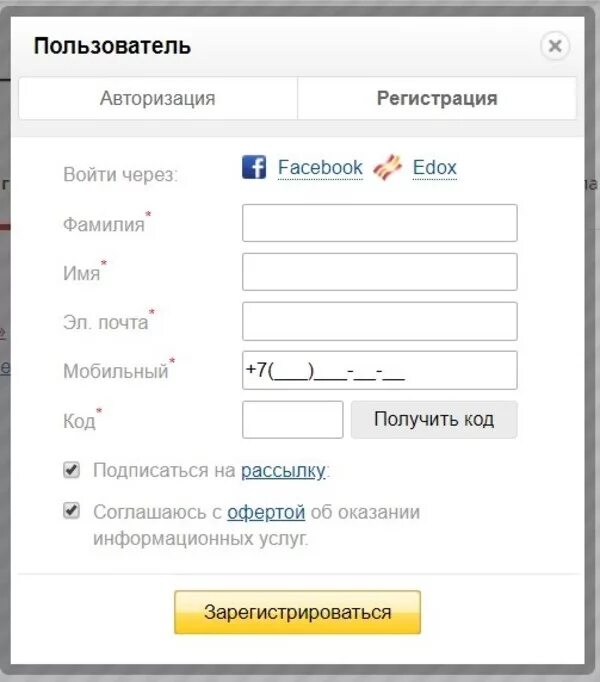Switch to the Авторизация tab
600x682 pixels.
coord(158,98)
